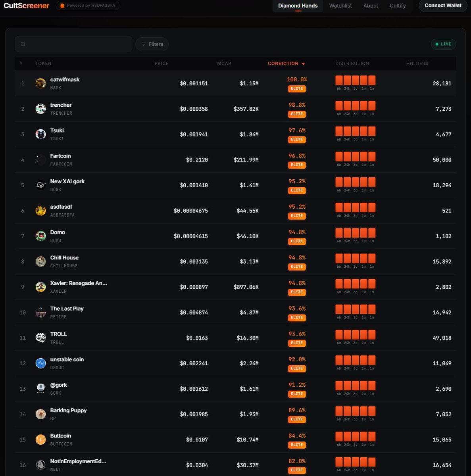Screen dimensions: 471x476
Task: Click TROLL's 24h distribution bar
Action: pyautogui.click(x=347, y=335)
